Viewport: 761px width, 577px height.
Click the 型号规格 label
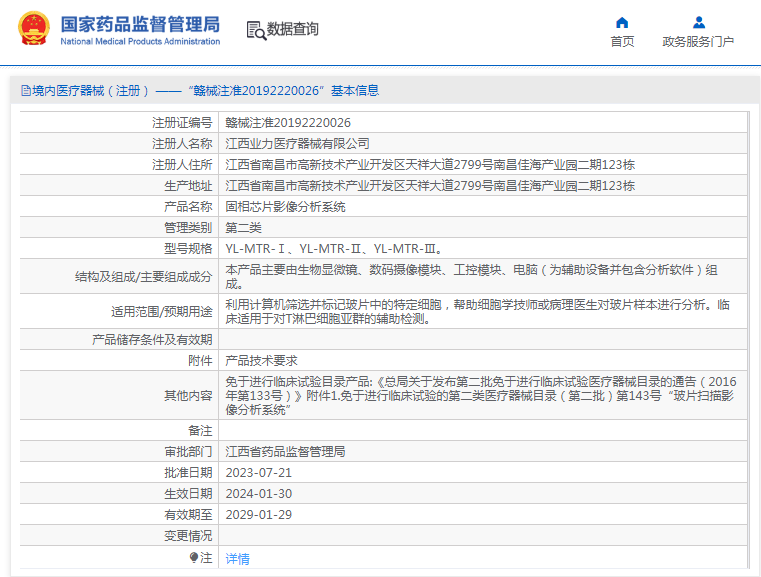pos(188,248)
